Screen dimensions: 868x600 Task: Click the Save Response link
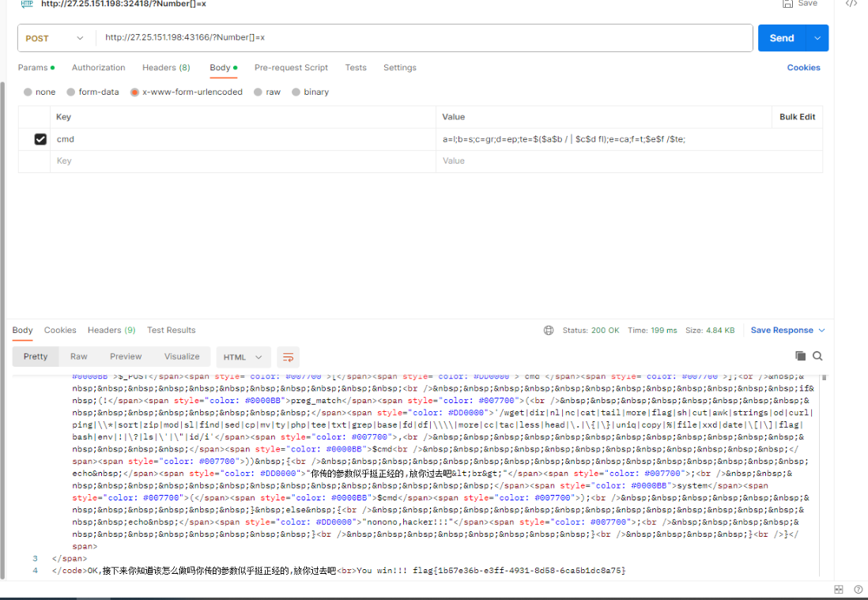tap(782, 330)
